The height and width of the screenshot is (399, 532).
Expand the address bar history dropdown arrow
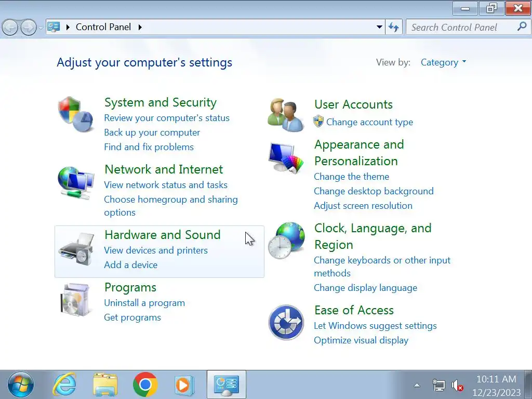380,27
